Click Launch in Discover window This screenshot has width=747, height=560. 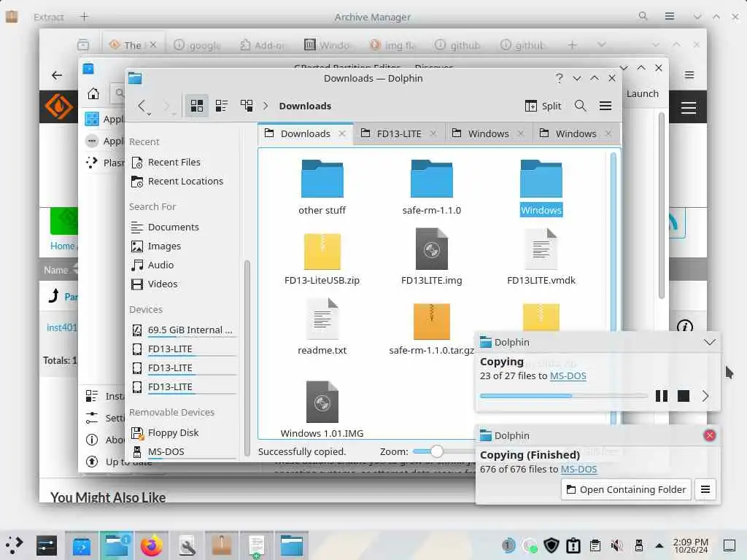tap(642, 94)
